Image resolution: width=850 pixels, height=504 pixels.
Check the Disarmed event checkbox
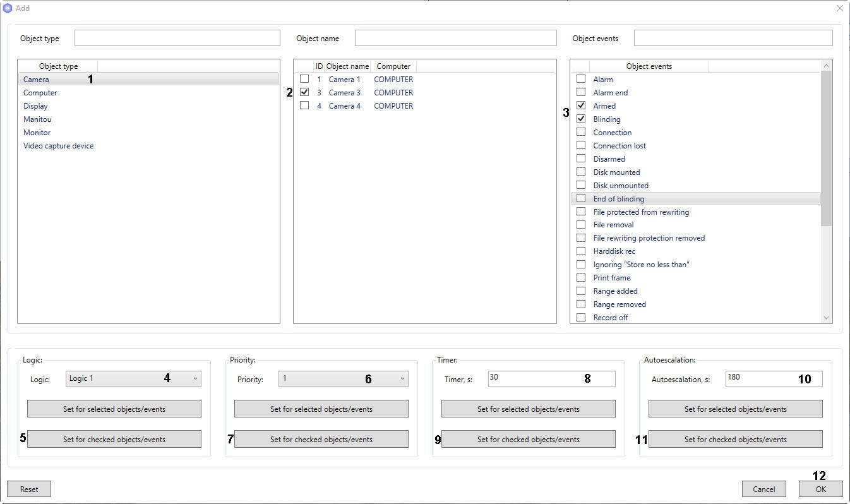click(581, 159)
